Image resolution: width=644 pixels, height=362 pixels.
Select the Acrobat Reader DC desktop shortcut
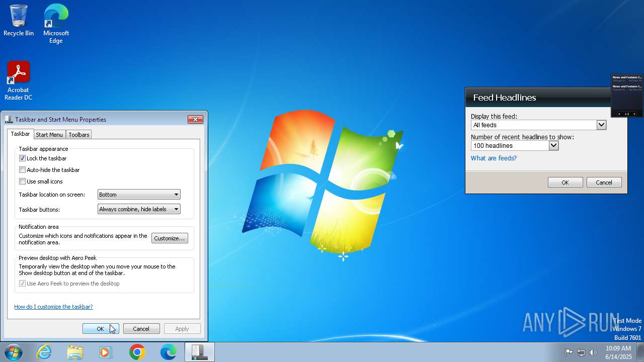click(x=19, y=80)
